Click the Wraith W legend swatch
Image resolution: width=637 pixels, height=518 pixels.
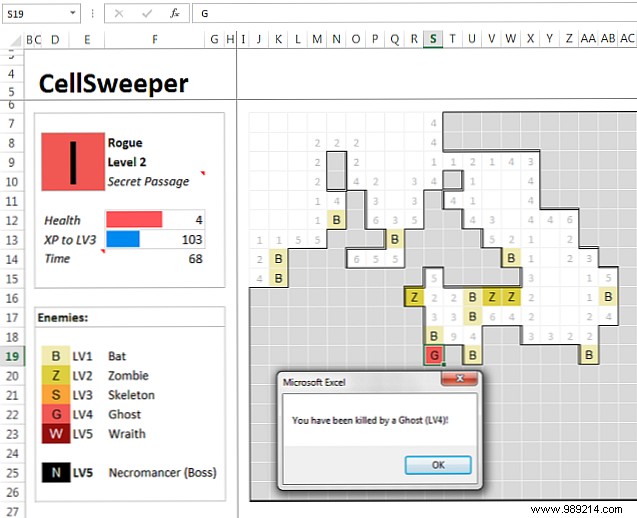pyautogui.click(x=56, y=434)
